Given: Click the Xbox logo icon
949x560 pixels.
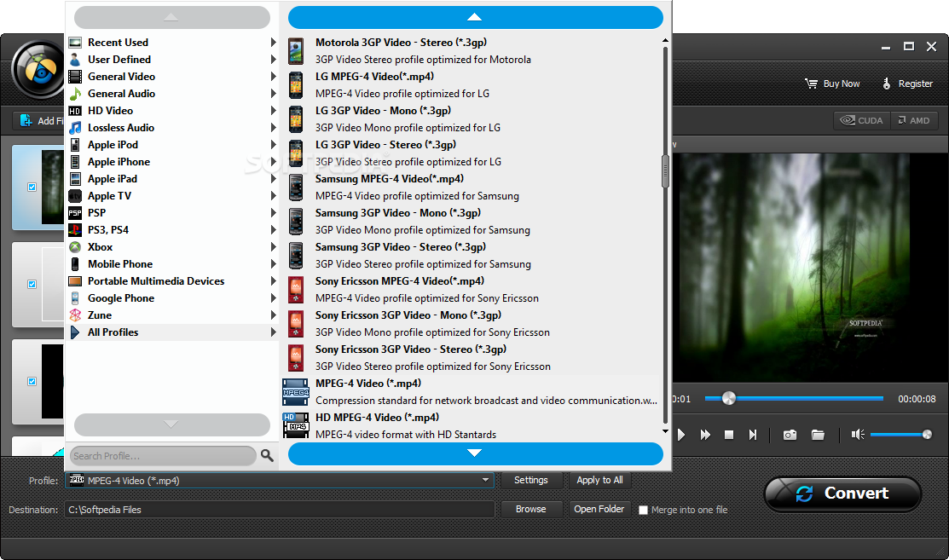Looking at the screenshot, I should 75,246.
